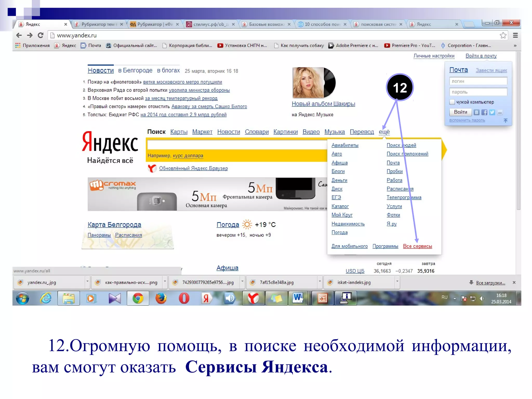Open the Карты search tab
532x399 pixels.
(179, 132)
